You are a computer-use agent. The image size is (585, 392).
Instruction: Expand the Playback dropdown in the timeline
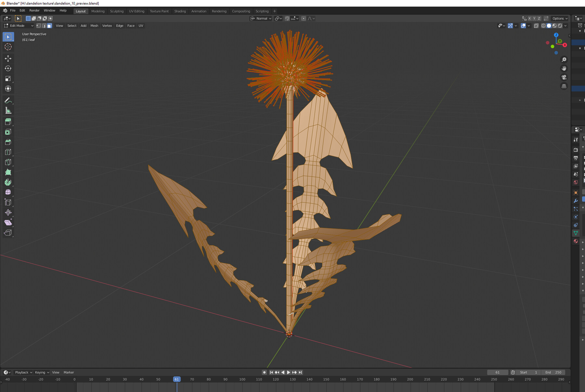(23, 372)
